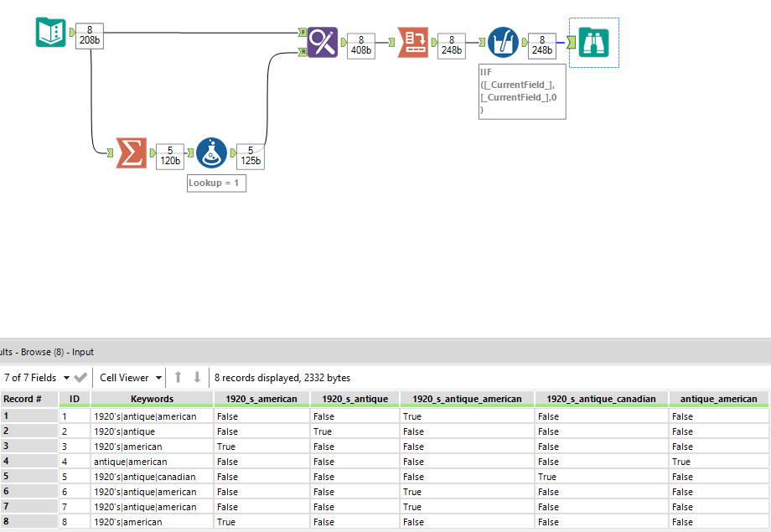Click the Lookup = 1 annotation

click(x=216, y=183)
